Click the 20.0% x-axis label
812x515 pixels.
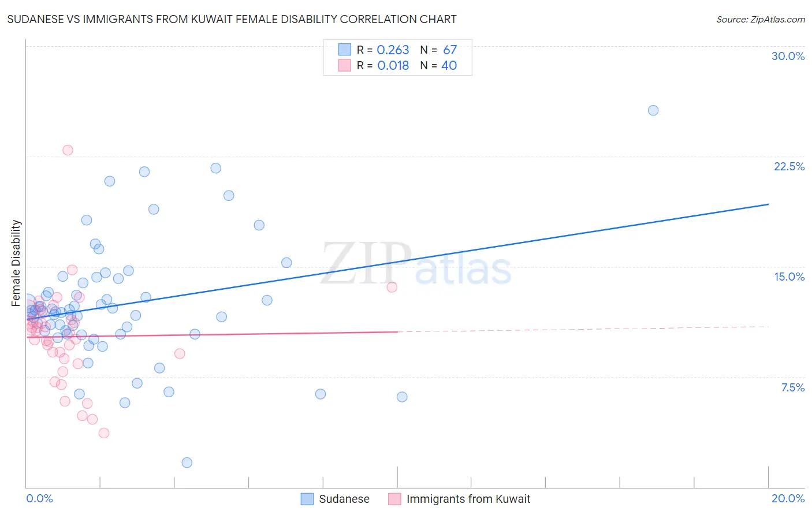coord(788,498)
